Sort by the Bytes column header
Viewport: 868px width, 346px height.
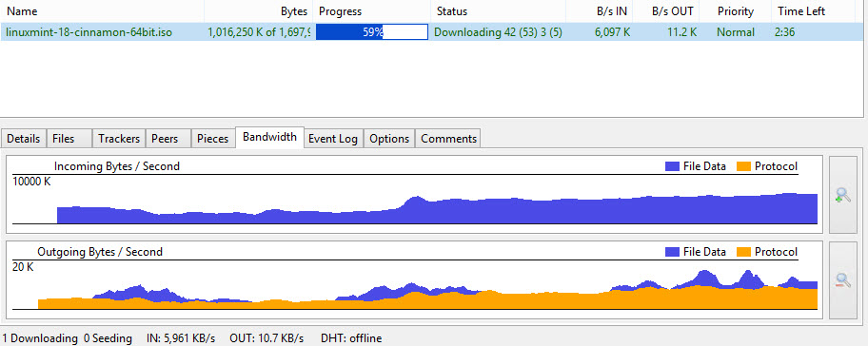[259, 11]
